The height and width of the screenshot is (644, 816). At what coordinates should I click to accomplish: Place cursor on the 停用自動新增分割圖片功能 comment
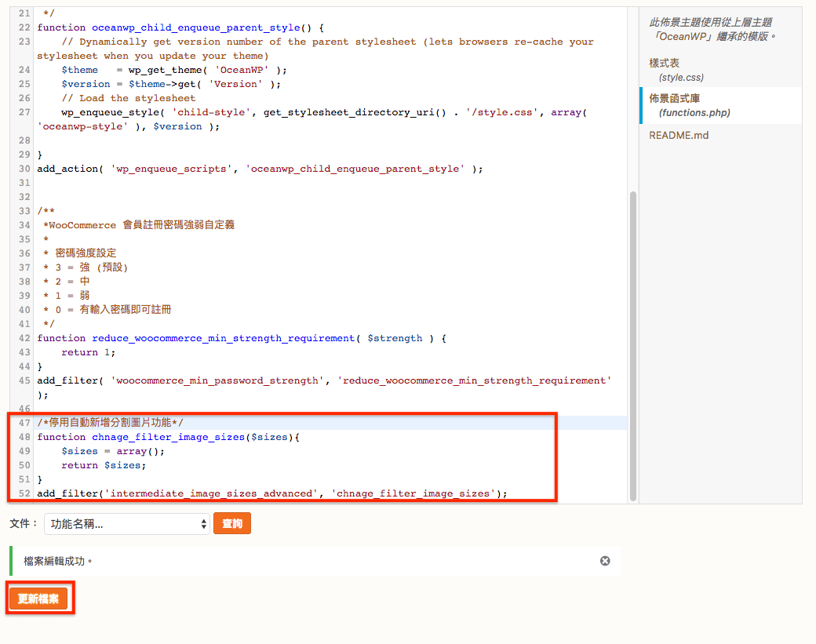pyautogui.click(x=110, y=423)
